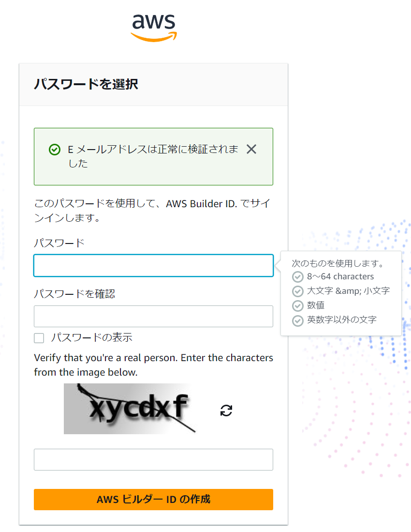
Task: Click the パスワードを確認 field label
Action: 74,294
